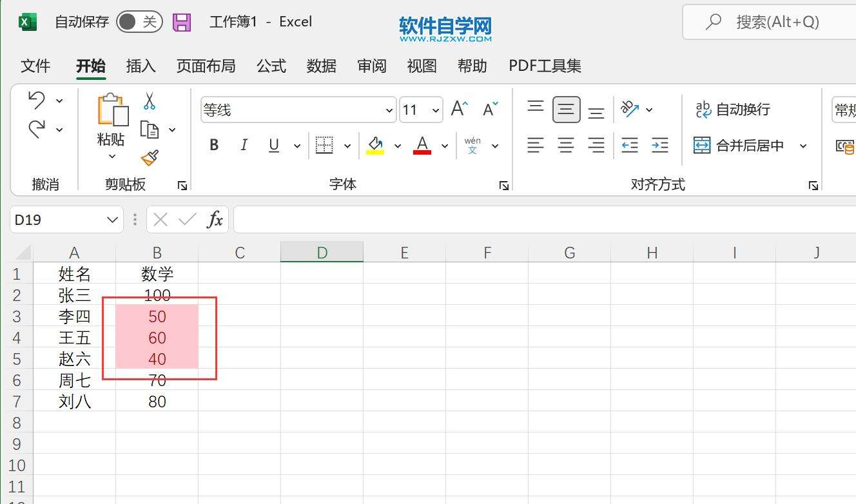Apply yellow fill color bucket
The height and width of the screenshot is (504, 856).
point(375,146)
